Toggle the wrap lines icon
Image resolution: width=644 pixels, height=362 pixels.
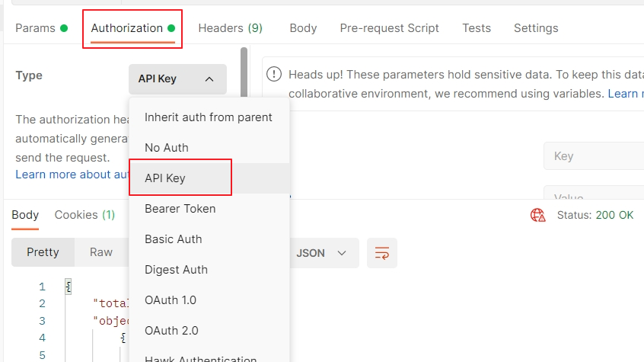[x=382, y=253]
